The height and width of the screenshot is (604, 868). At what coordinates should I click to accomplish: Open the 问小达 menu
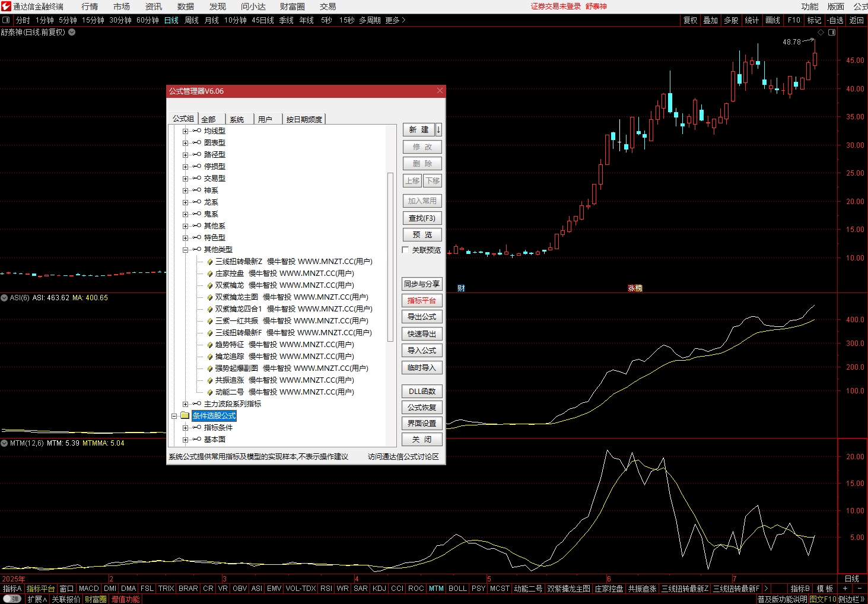pos(253,7)
